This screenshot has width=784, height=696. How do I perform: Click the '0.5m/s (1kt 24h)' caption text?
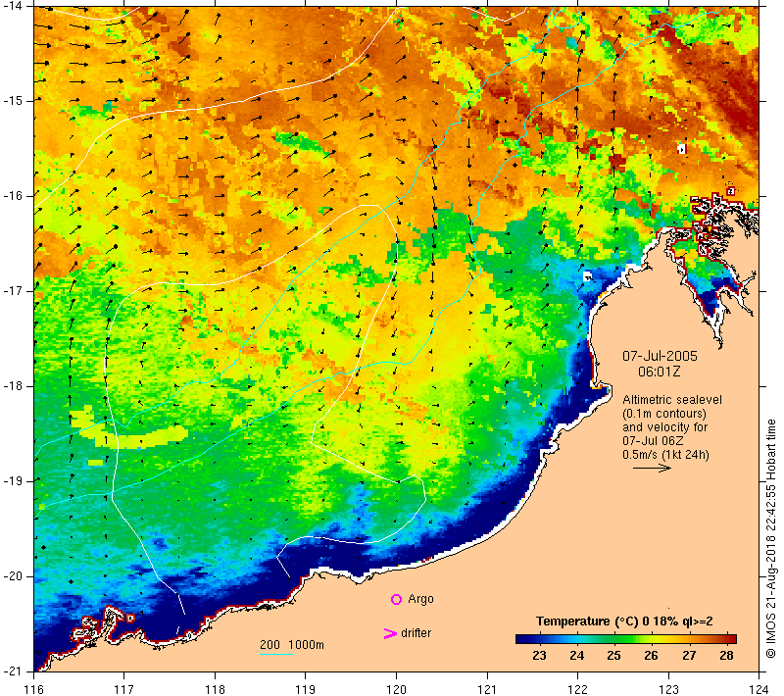pyautogui.click(x=665, y=455)
